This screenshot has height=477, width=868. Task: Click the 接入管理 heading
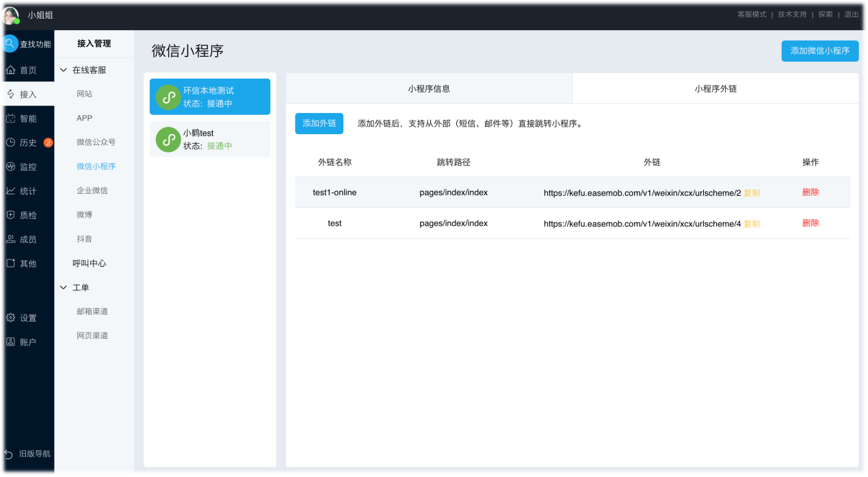click(x=94, y=44)
